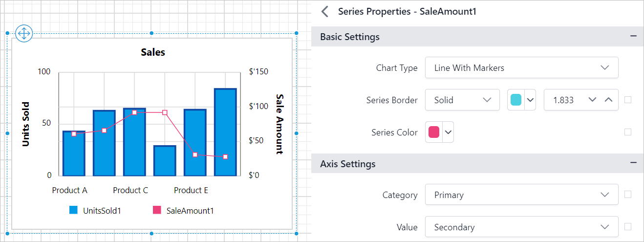Image resolution: width=644 pixels, height=242 pixels.
Task: Toggle the Category checkbox
Action: point(628,195)
